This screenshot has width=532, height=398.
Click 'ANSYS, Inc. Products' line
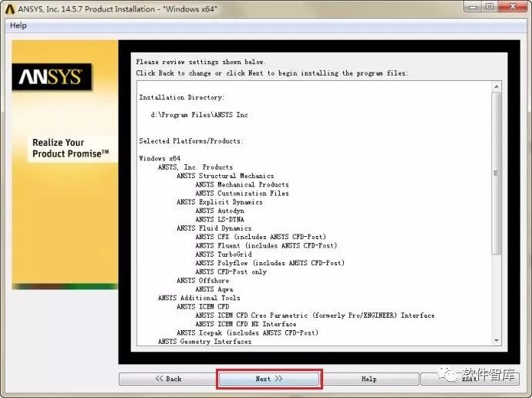point(195,167)
